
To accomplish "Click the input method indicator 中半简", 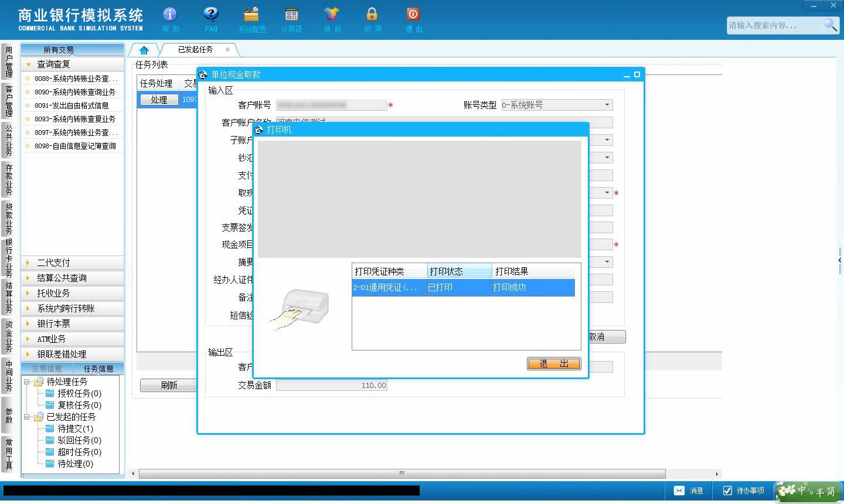I will 808,491.
